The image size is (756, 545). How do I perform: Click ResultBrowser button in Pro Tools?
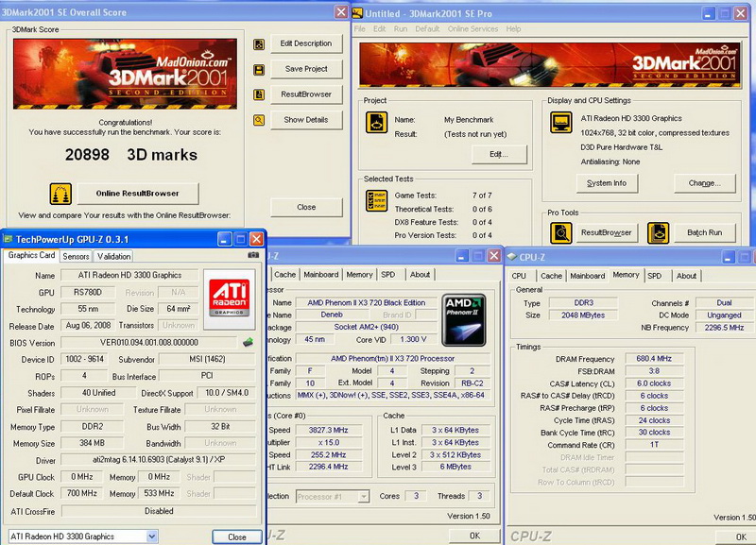(x=606, y=232)
